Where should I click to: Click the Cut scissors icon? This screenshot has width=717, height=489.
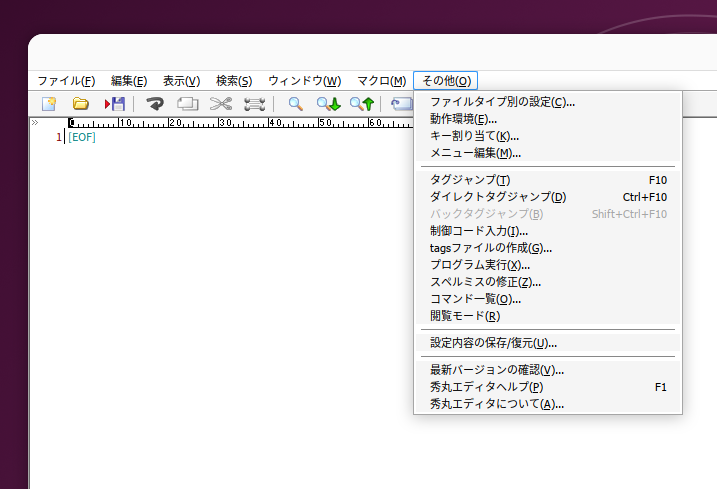coord(221,104)
